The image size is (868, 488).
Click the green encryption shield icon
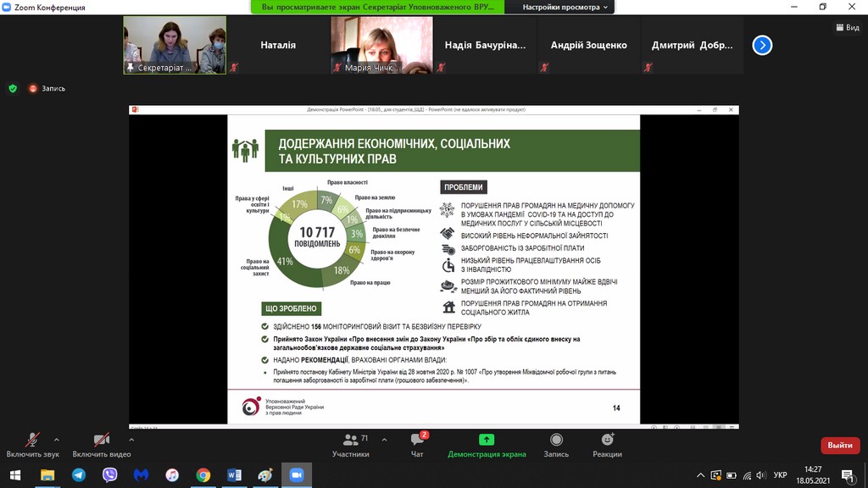click(x=12, y=88)
